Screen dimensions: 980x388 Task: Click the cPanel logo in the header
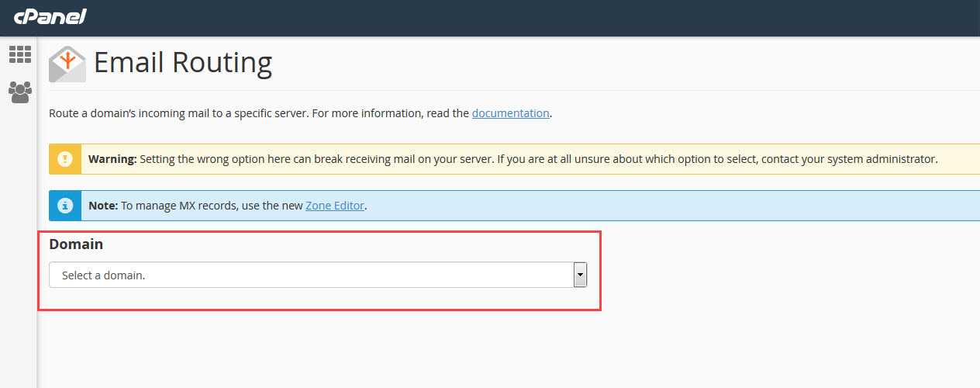click(50, 16)
